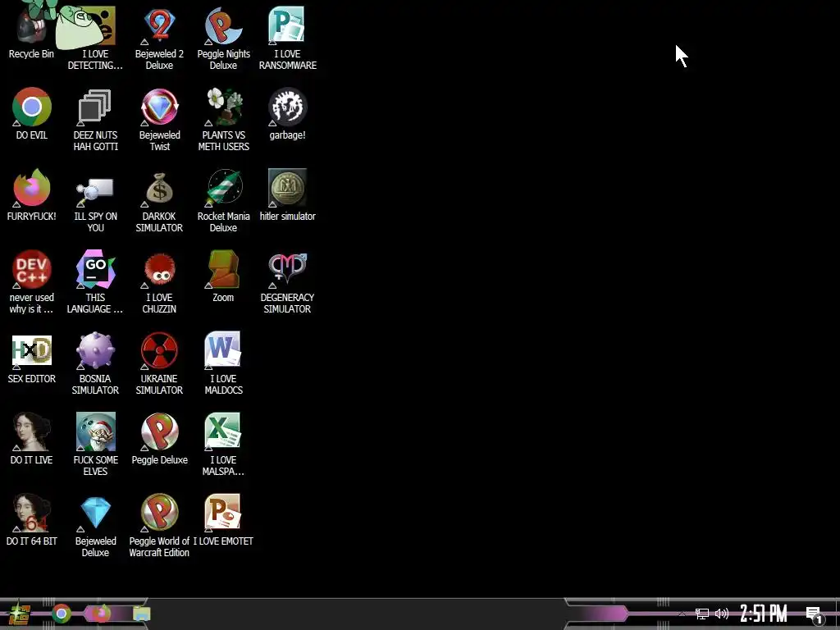This screenshot has height=630, width=840.
Task: Open the Peggle Nights Deluxe shortcut
Action: (223, 25)
